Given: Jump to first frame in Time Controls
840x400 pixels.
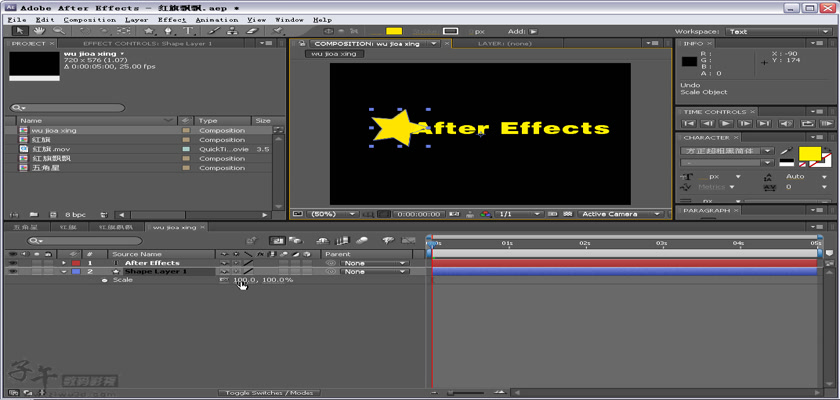Looking at the screenshot, I should click(689, 124).
